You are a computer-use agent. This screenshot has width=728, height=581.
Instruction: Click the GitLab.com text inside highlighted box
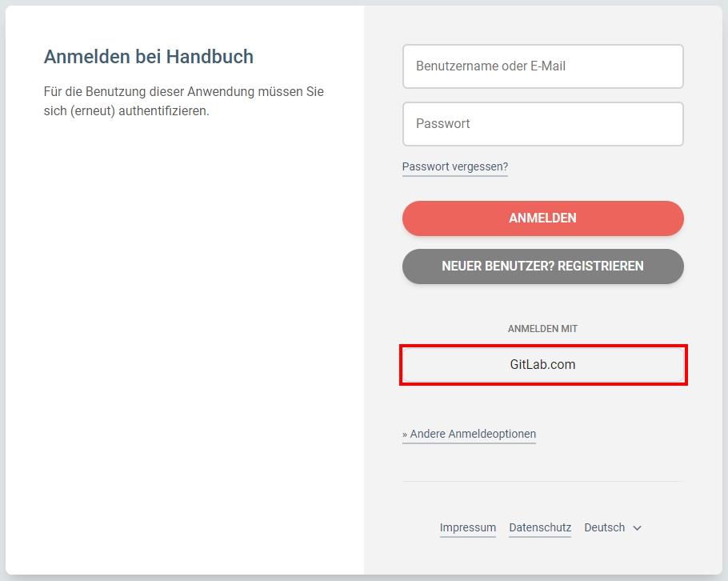tap(542, 365)
